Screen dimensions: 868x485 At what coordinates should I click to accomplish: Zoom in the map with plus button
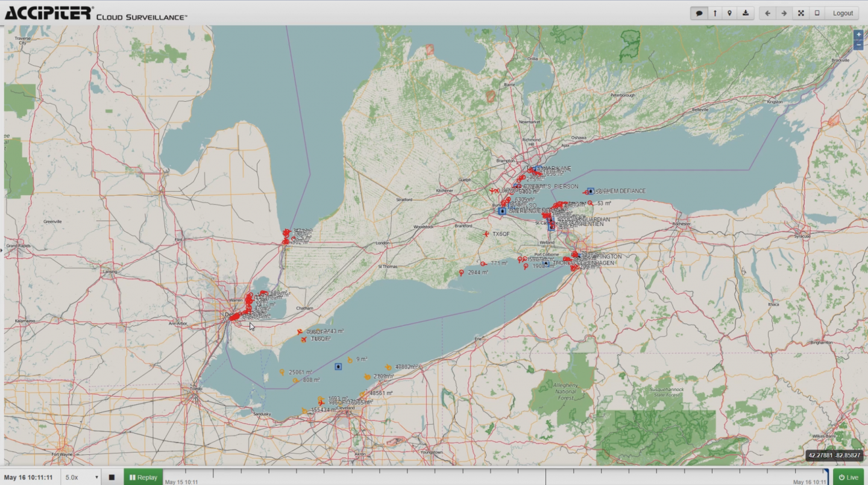tap(858, 35)
